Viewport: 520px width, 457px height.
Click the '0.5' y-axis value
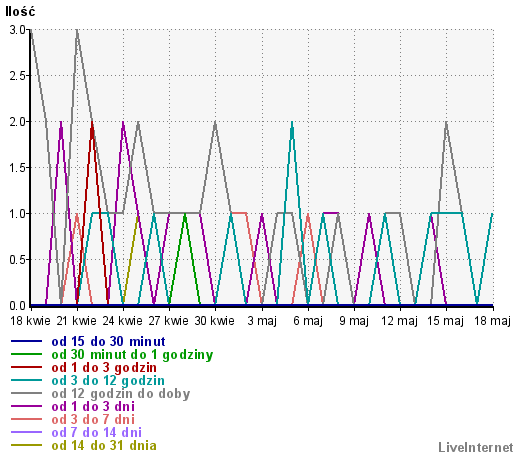18,260
